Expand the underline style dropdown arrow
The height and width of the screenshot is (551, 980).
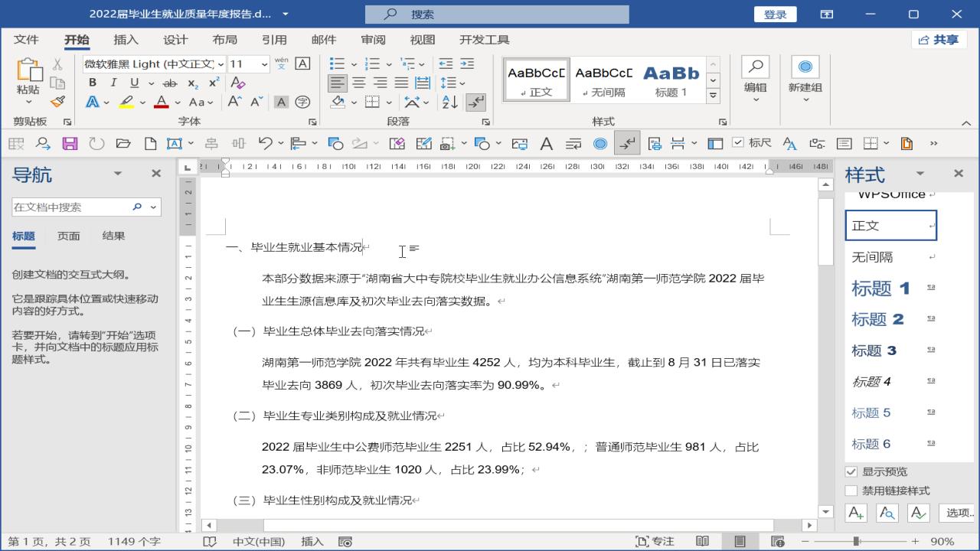click(151, 83)
